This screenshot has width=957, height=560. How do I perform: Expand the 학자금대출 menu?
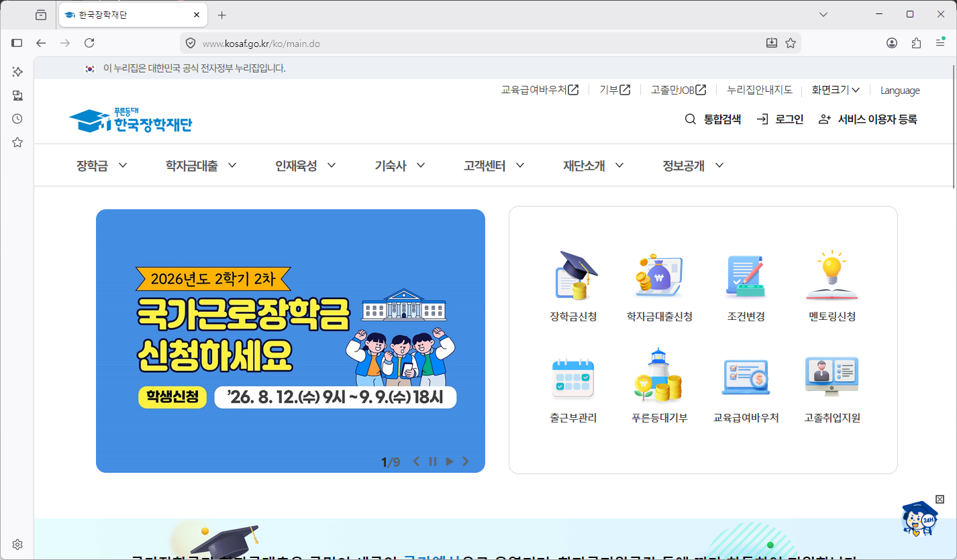click(201, 166)
